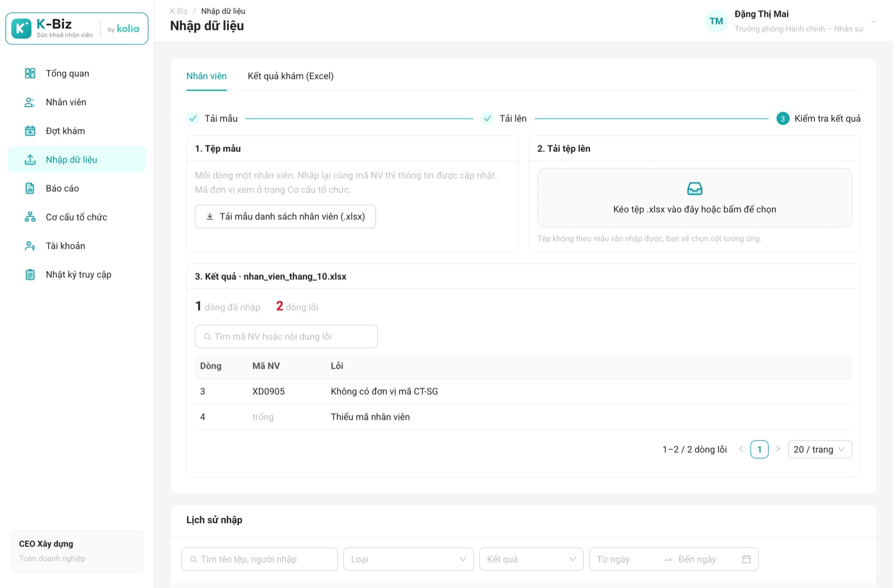This screenshot has height=588, width=893.
Task: Open Báo cáo menu item
Action: tap(77, 189)
